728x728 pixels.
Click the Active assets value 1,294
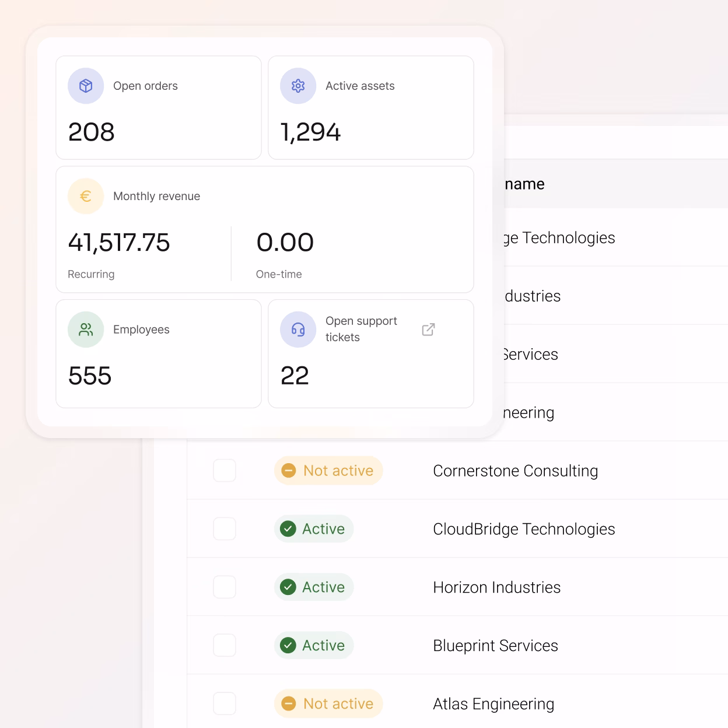(310, 132)
